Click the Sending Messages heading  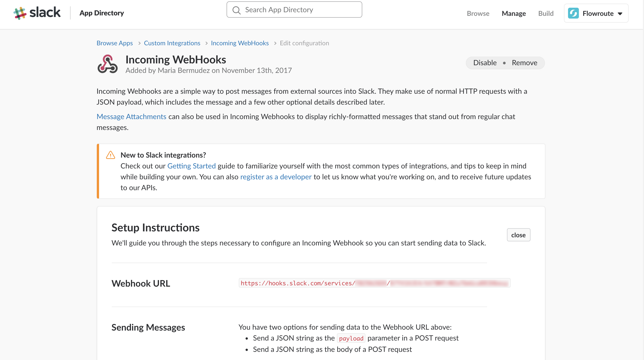[x=148, y=327]
